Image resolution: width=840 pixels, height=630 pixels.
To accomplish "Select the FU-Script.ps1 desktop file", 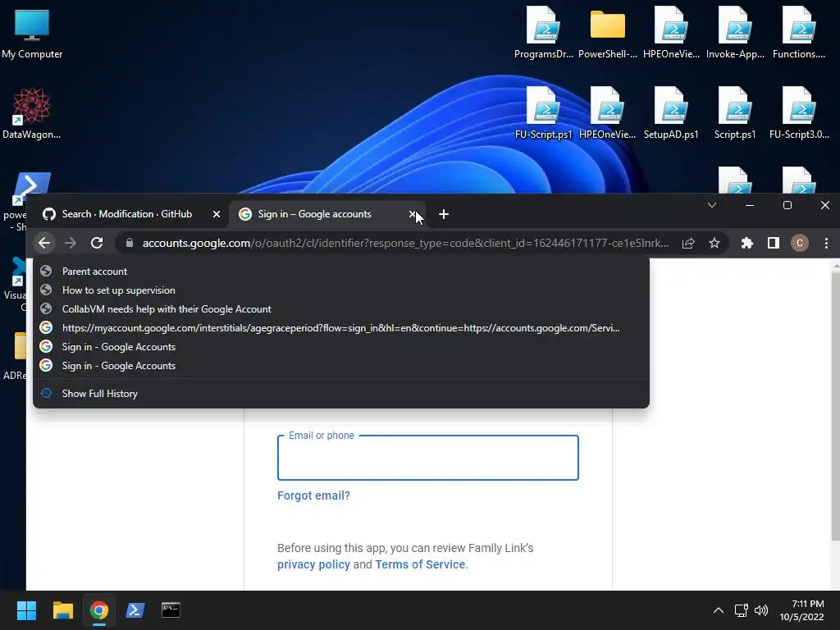I will tap(544, 113).
